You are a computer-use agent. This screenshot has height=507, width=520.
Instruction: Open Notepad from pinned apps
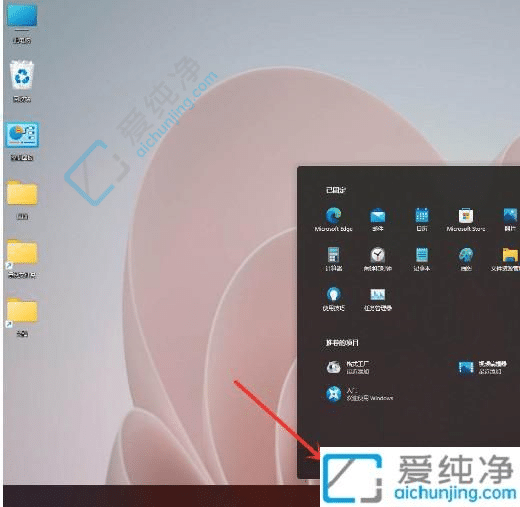[422, 259]
